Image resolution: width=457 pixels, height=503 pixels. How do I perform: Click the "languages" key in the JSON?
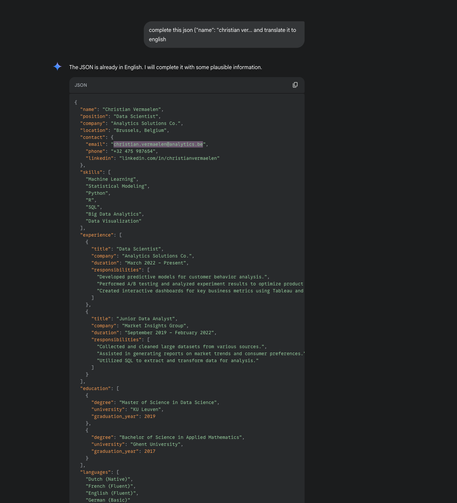pos(95,472)
